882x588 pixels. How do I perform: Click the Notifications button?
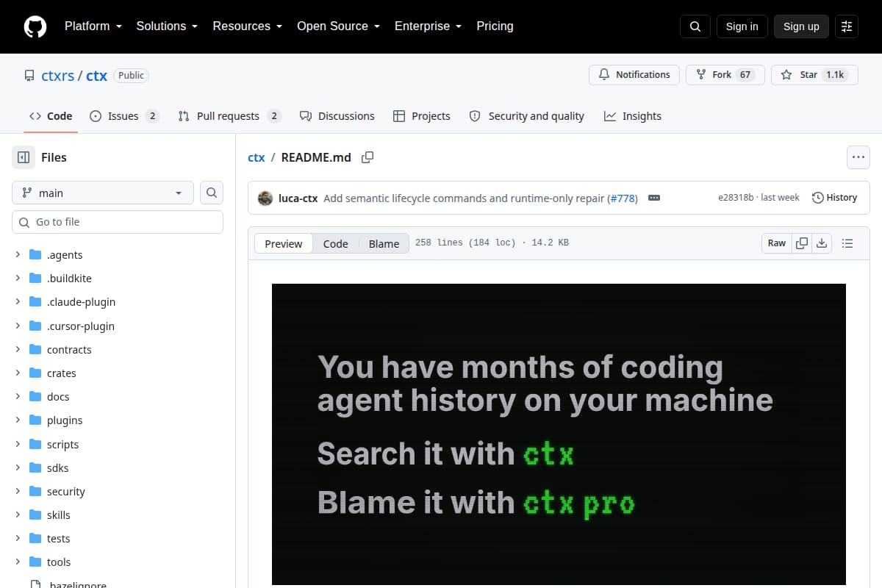coord(634,75)
